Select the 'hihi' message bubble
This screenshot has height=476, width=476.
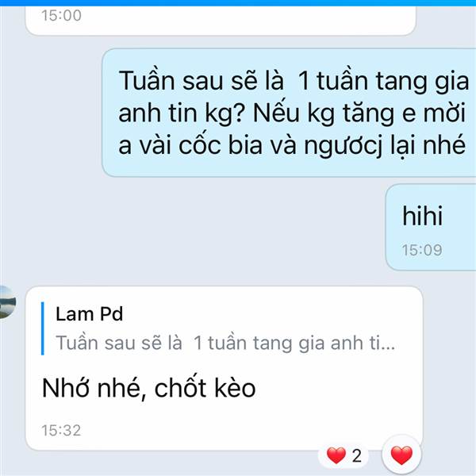pyautogui.click(x=431, y=227)
